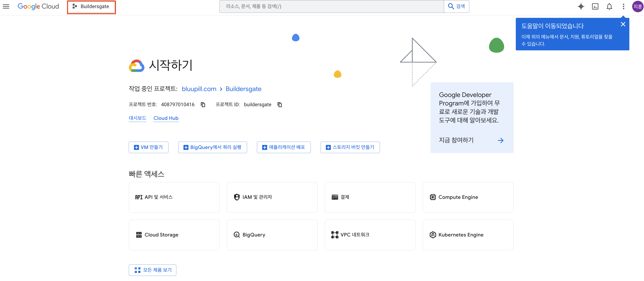This screenshot has height=281, width=644.
Task: Copy the project ID buildersgate
Action: (279, 105)
